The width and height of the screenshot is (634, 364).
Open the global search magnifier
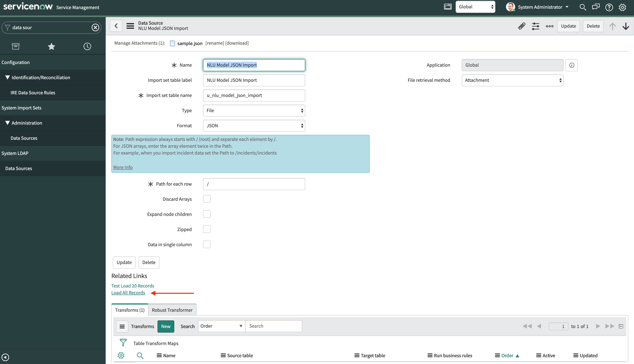582,7
